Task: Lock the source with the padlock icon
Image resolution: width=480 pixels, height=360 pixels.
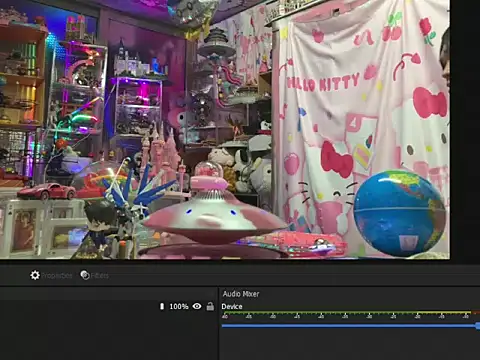Action: pyautogui.click(x=210, y=306)
